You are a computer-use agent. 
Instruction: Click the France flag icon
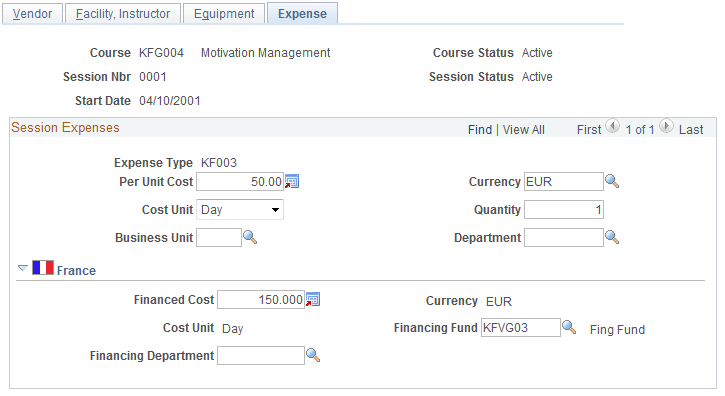click(x=43, y=267)
